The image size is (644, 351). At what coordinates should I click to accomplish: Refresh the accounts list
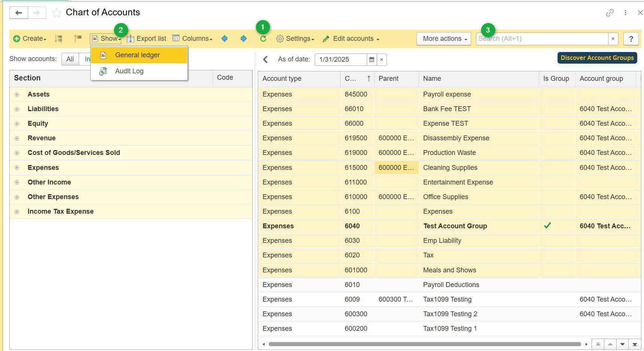point(263,39)
